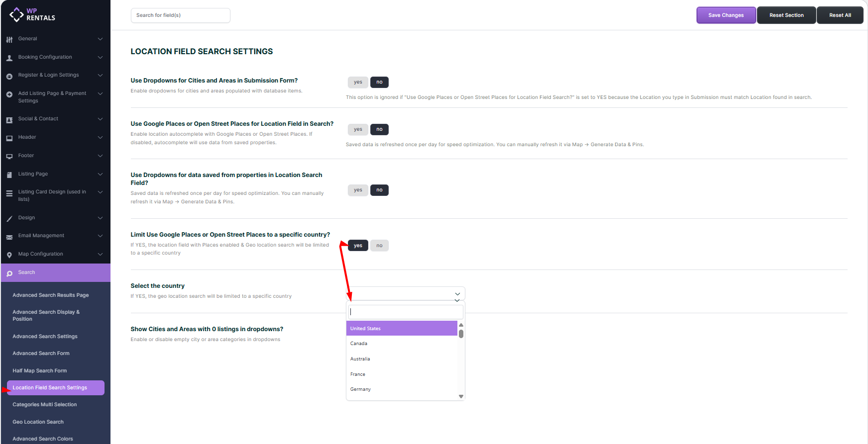Click the Search for field(s) input box
Image resolution: width=868 pixels, height=444 pixels.
point(180,15)
